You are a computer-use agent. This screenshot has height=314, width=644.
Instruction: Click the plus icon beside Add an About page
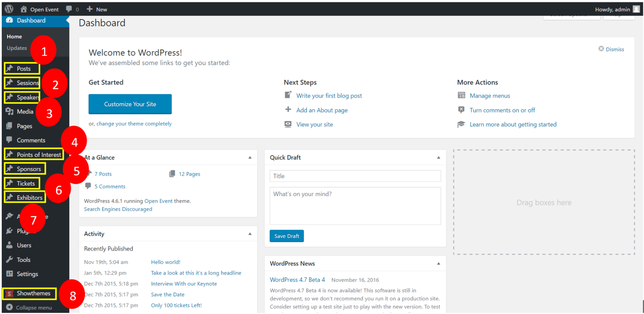pyautogui.click(x=288, y=110)
